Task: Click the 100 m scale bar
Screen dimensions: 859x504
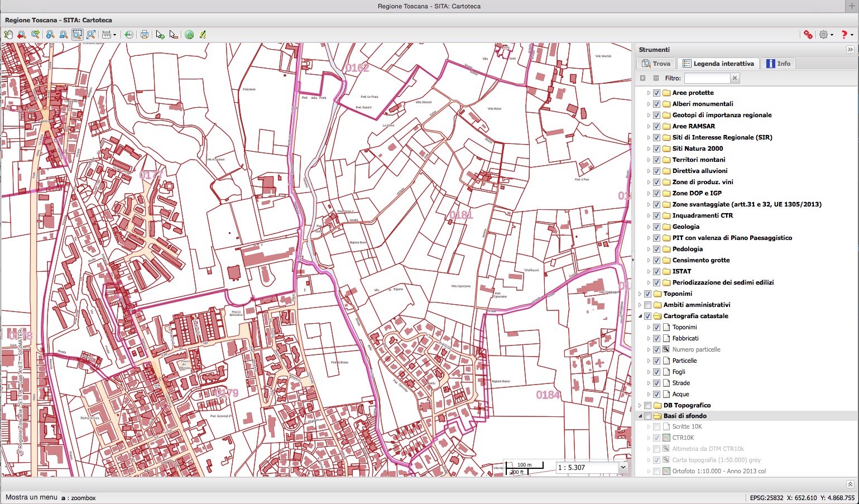Action: coord(524,465)
